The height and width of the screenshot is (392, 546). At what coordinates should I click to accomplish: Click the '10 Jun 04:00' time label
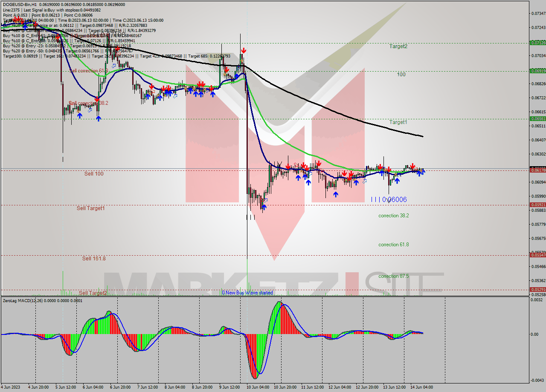point(258,387)
